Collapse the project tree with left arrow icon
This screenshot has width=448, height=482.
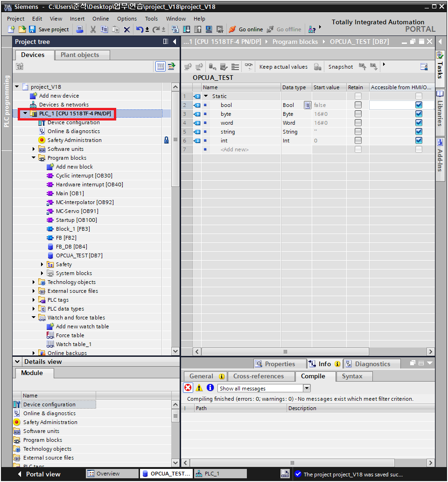(x=175, y=42)
